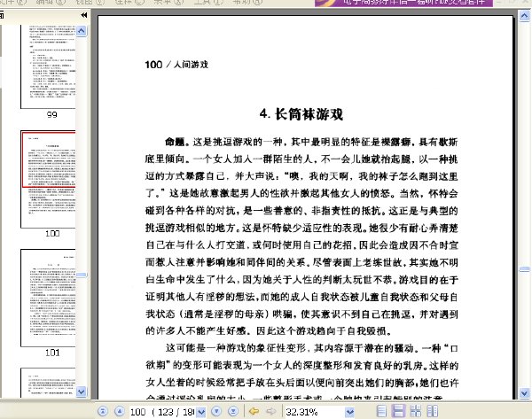Screen dimensions: 532x419
Task: Click grayed next view arrow
Action: tap(270, 412)
